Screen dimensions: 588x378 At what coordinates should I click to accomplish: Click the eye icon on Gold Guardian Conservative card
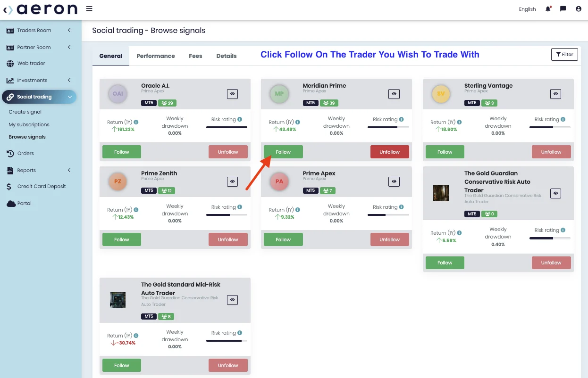coord(556,193)
